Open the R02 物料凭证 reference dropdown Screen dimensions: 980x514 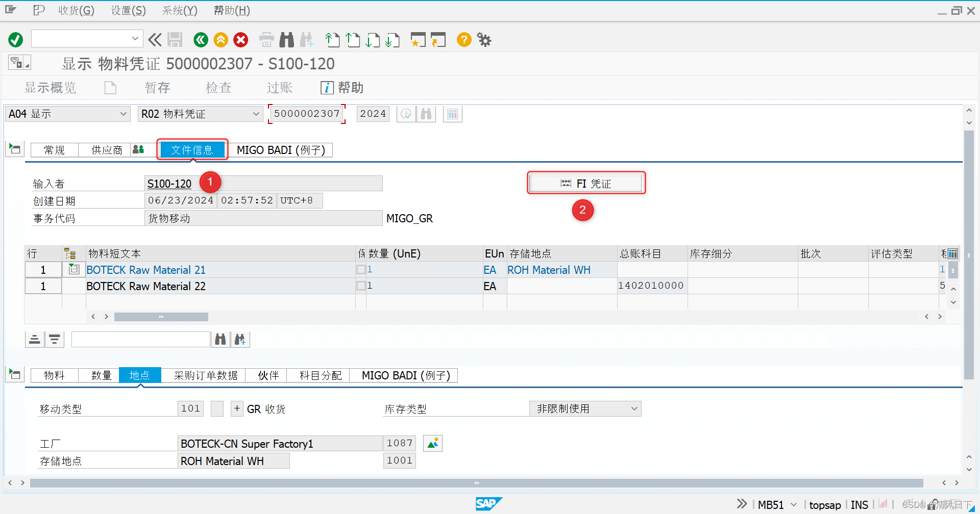256,114
